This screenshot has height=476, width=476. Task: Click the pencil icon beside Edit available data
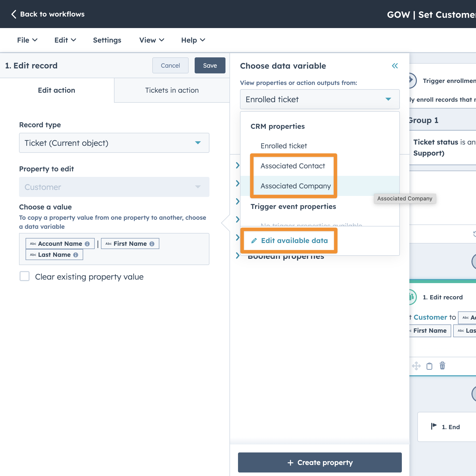coord(254,241)
